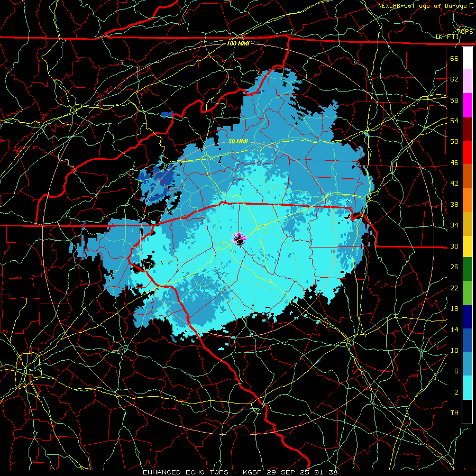The width and height of the screenshot is (476, 476).
Task: Click the "22" legend value
Action: (x=454, y=288)
